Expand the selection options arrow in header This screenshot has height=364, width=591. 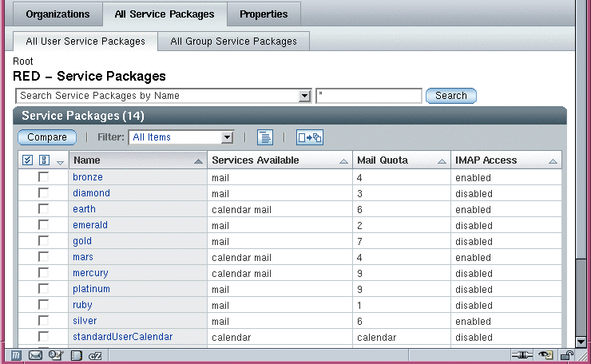(60, 163)
